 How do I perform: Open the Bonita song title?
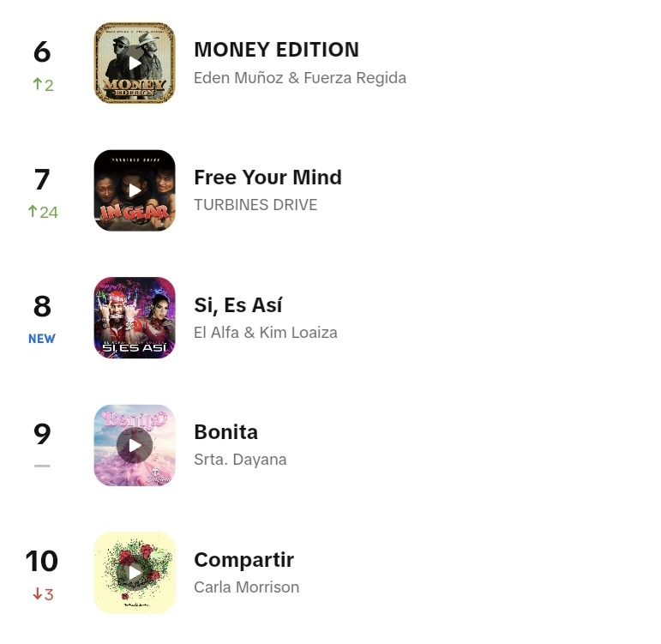coord(226,432)
